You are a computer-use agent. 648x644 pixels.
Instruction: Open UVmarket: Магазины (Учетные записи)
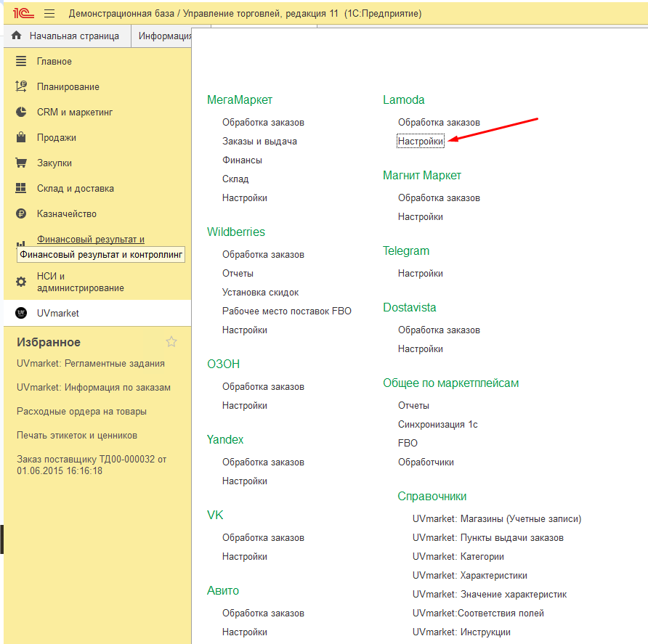click(497, 519)
